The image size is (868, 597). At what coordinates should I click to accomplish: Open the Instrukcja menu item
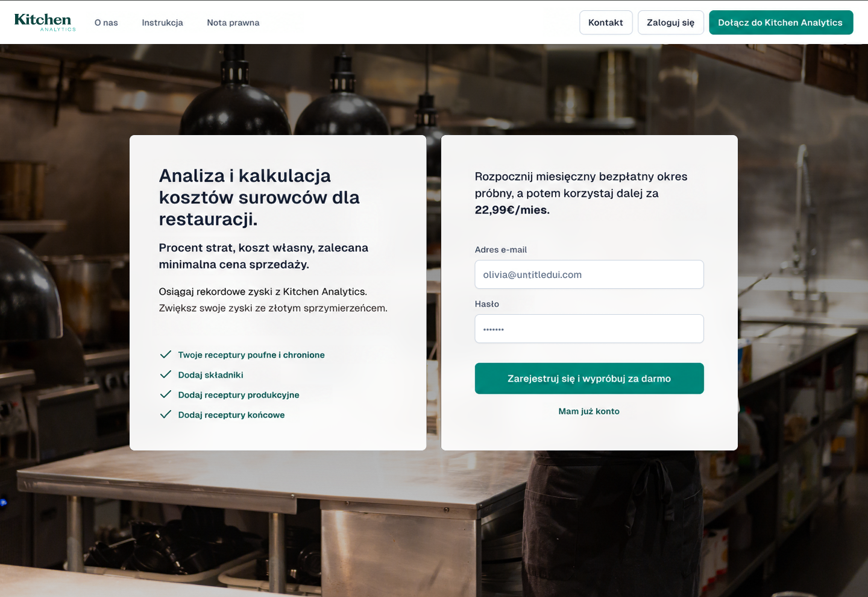(162, 22)
